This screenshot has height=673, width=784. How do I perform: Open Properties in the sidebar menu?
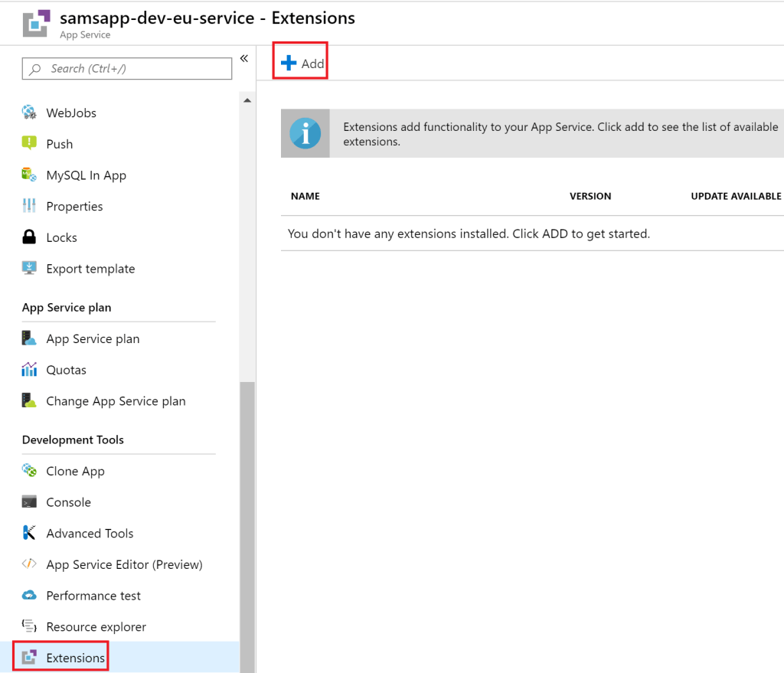coord(74,207)
